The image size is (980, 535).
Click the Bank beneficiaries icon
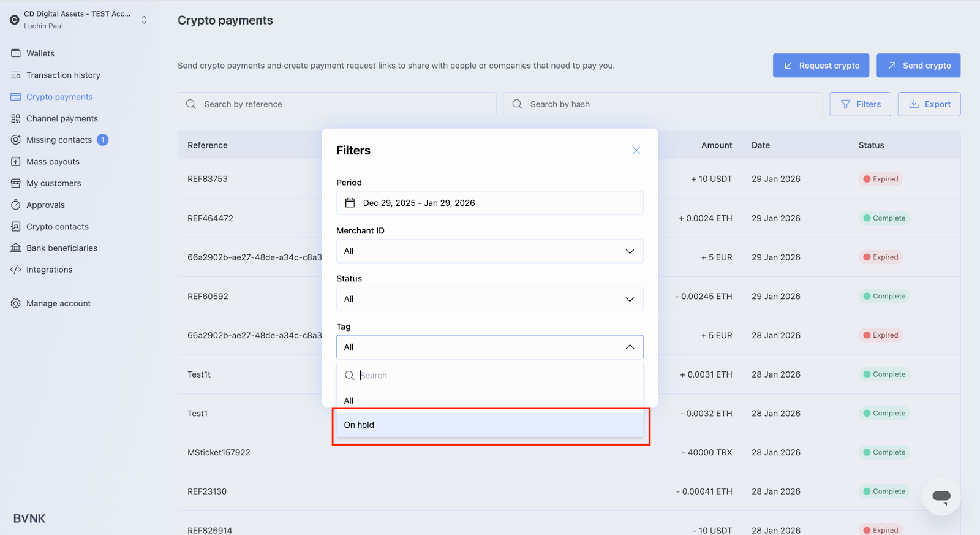click(x=16, y=248)
